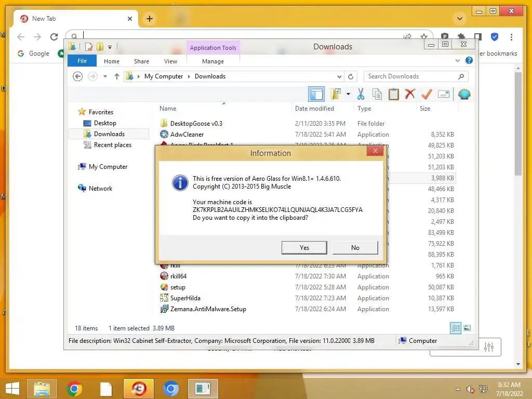Sort by the Type column header

click(364, 109)
